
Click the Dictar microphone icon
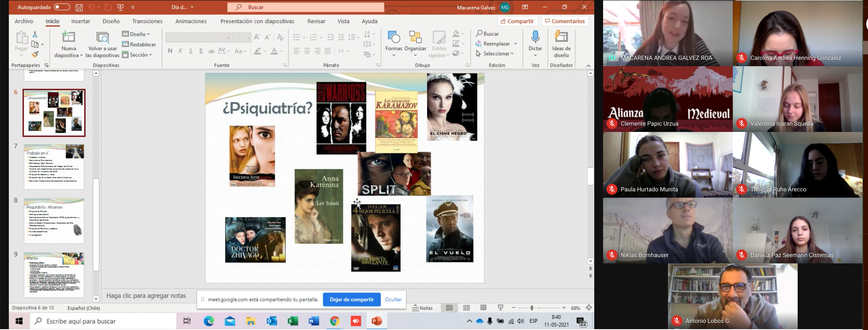tap(535, 37)
